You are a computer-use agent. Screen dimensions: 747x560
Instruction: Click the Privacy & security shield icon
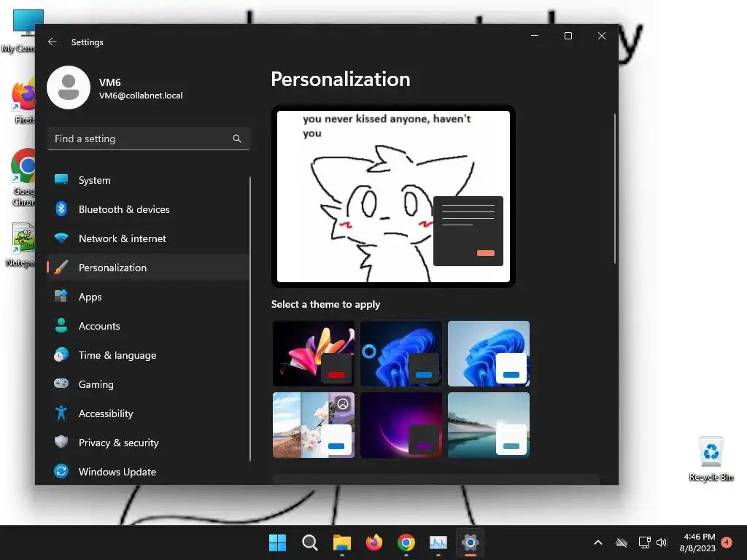point(61,442)
